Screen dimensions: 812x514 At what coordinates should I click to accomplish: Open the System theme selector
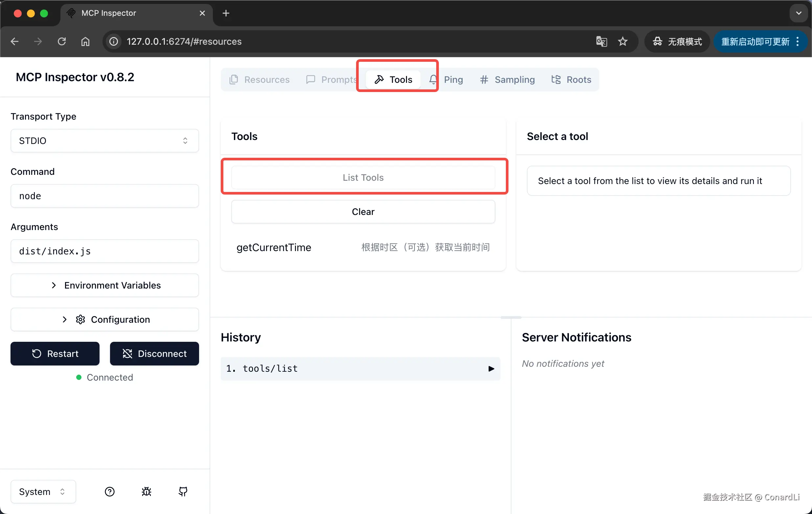(43, 491)
